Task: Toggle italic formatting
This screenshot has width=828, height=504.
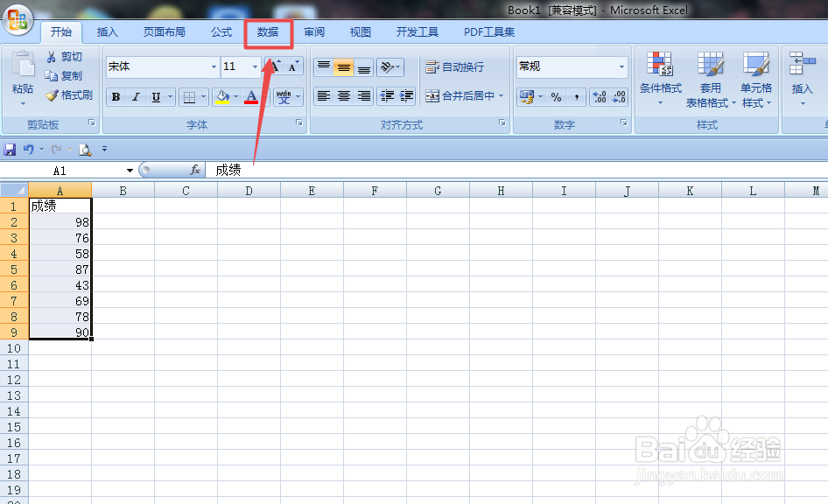Action: pos(136,97)
